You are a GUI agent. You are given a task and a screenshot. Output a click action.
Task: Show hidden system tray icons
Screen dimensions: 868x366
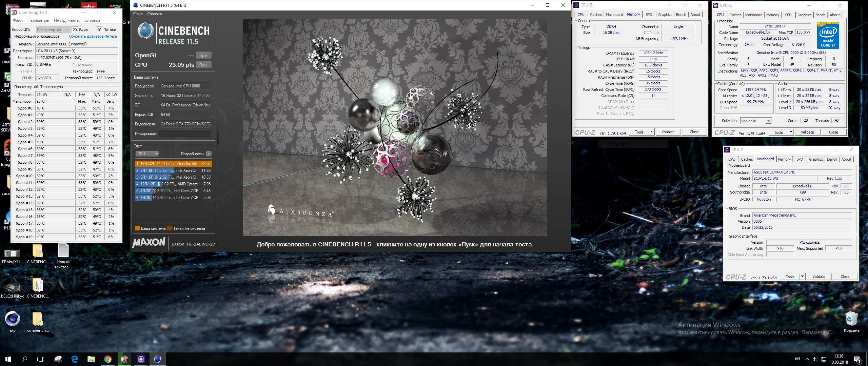[807, 359]
